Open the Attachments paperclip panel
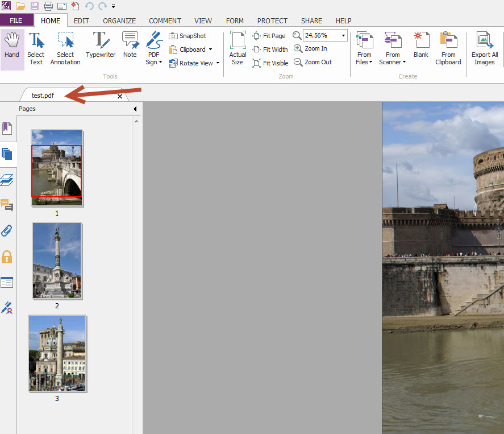Image resolution: width=504 pixels, height=434 pixels. (7, 231)
